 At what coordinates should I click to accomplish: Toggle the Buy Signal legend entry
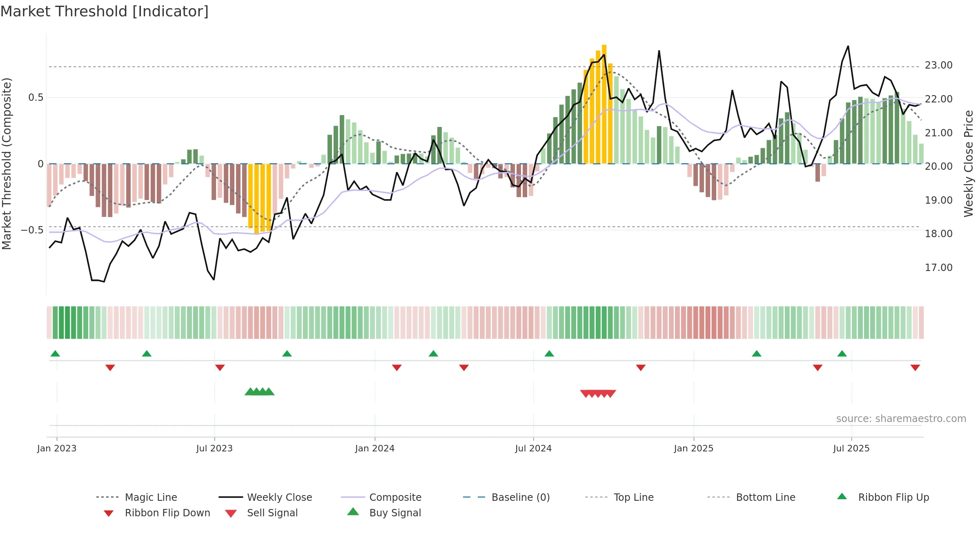[x=384, y=513]
